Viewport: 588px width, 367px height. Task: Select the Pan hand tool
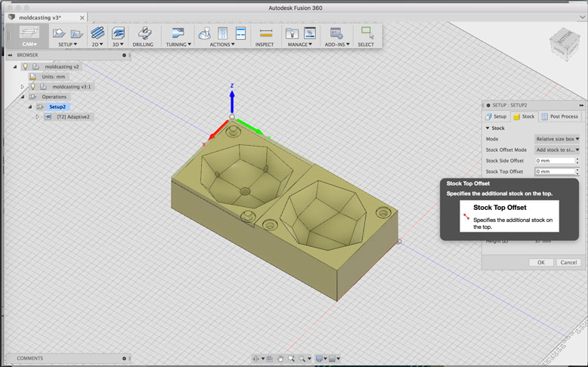[x=280, y=359]
